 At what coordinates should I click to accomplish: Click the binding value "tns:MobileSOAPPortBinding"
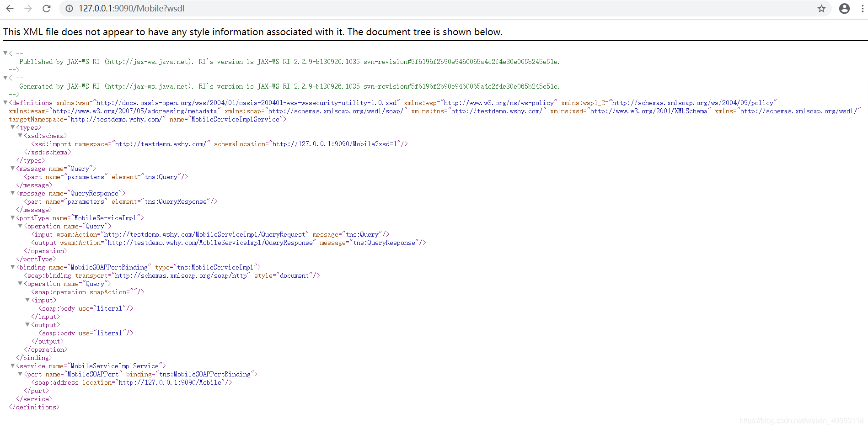(x=205, y=374)
